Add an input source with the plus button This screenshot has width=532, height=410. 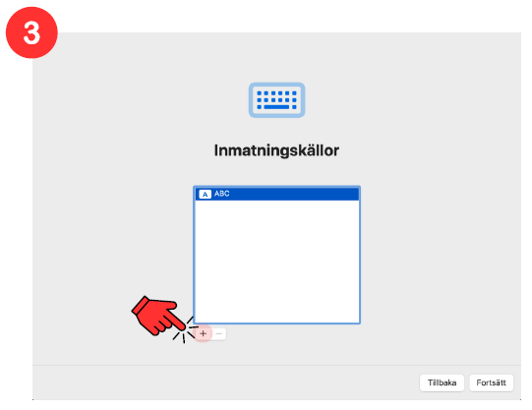(x=203, y=333)
